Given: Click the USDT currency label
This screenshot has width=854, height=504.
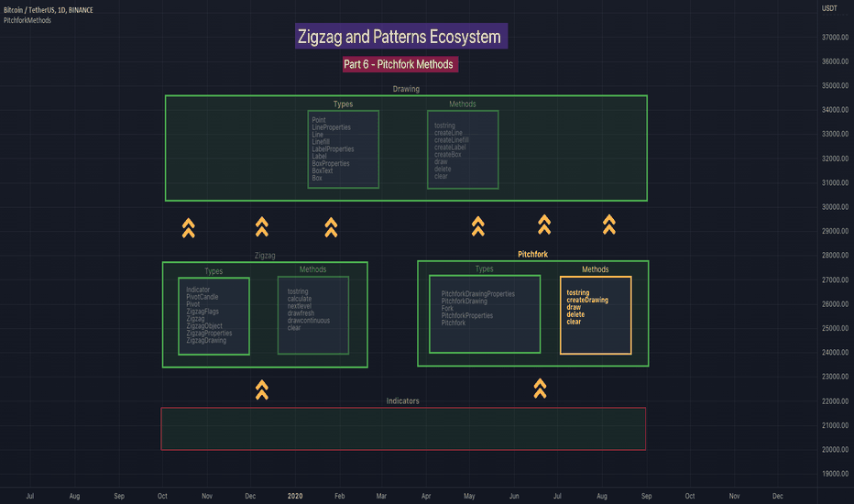Looking at the screenshot, I should (829, 8).
